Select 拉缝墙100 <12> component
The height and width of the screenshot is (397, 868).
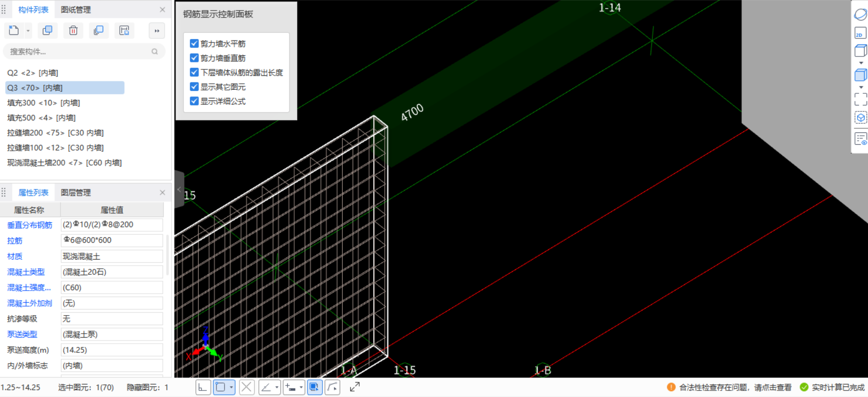click(x=55, y=148)
